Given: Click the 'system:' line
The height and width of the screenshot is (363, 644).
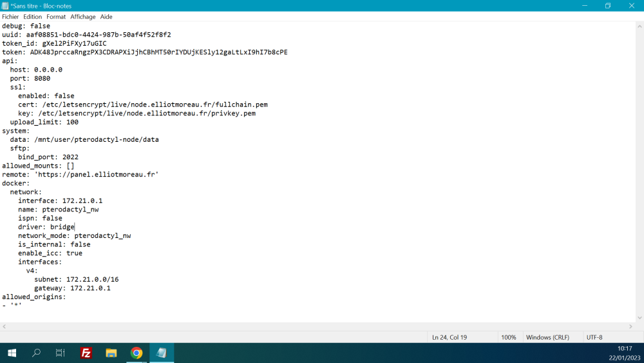Looking at the screenshot, I should coord(15,131).
